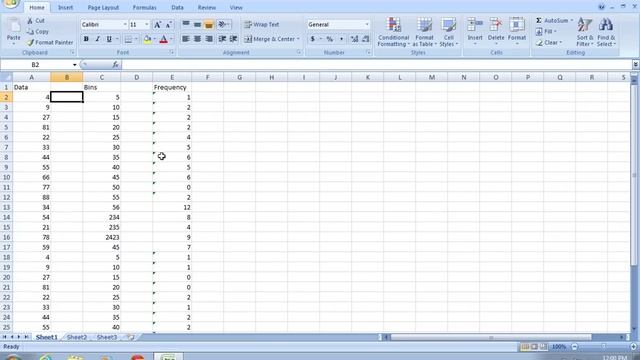Open Conditional Formatting menu

pos(393,32)
